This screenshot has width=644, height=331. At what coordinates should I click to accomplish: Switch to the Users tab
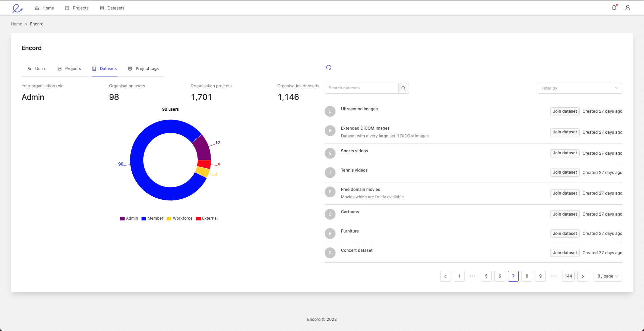click(x=37, y=69)
